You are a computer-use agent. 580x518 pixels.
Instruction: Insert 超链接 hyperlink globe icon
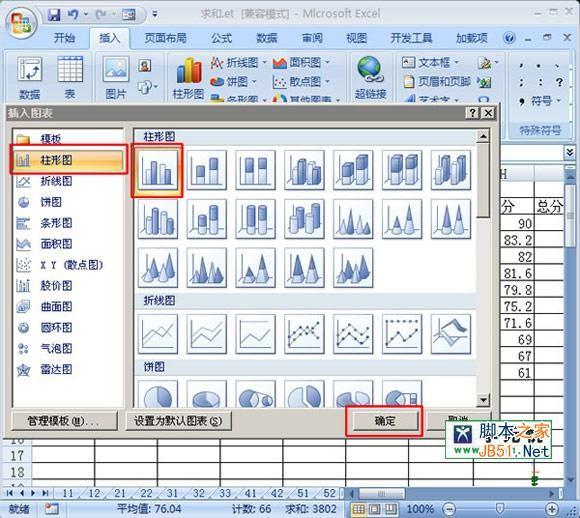tap(370, 78)
